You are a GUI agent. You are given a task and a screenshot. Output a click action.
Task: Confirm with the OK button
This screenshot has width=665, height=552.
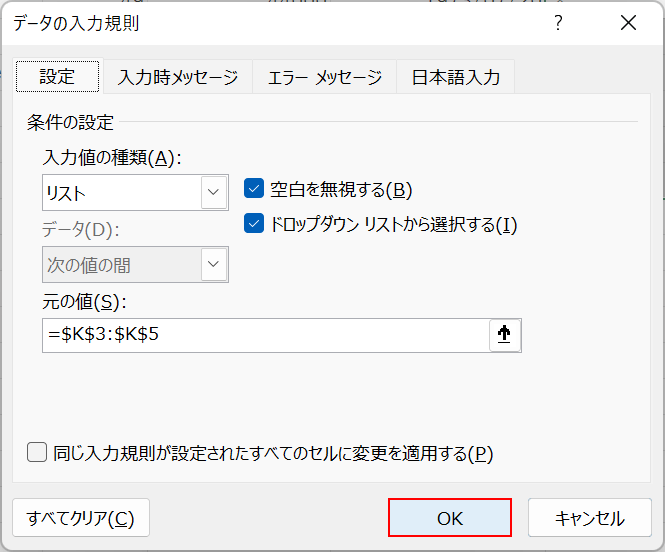[450, 518]
